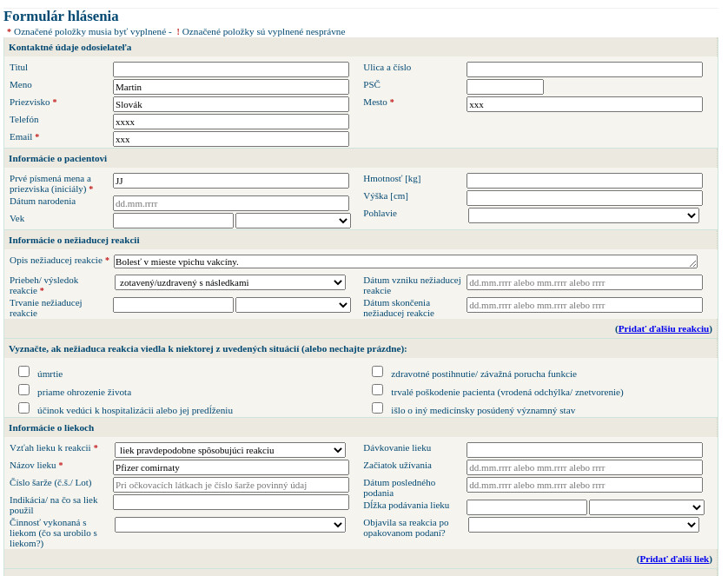
Task: Open the Vek unit dropdown
Action: [293, 221]
